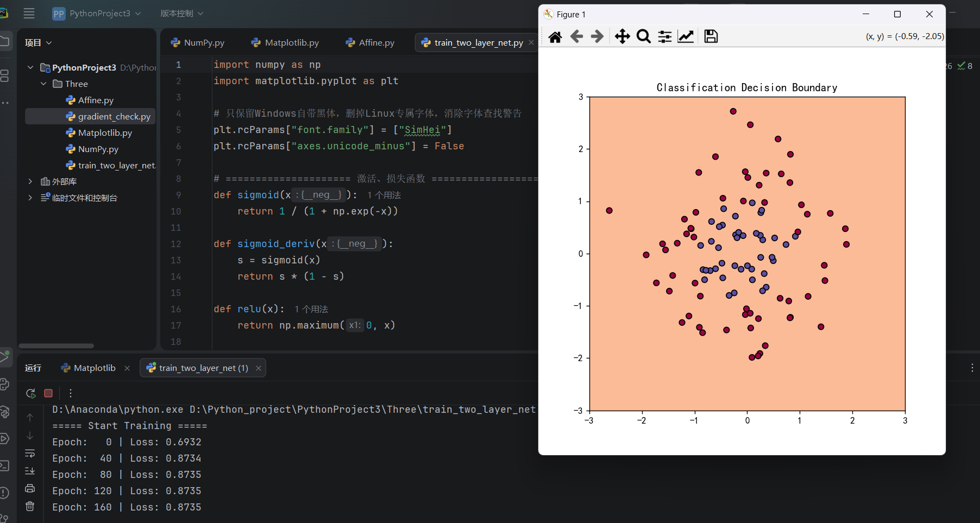This screenshot has height=523, width=980.
Task: Open the 项目 view selector dropdown
Action: pyautogui.click(x=39, y=43)
